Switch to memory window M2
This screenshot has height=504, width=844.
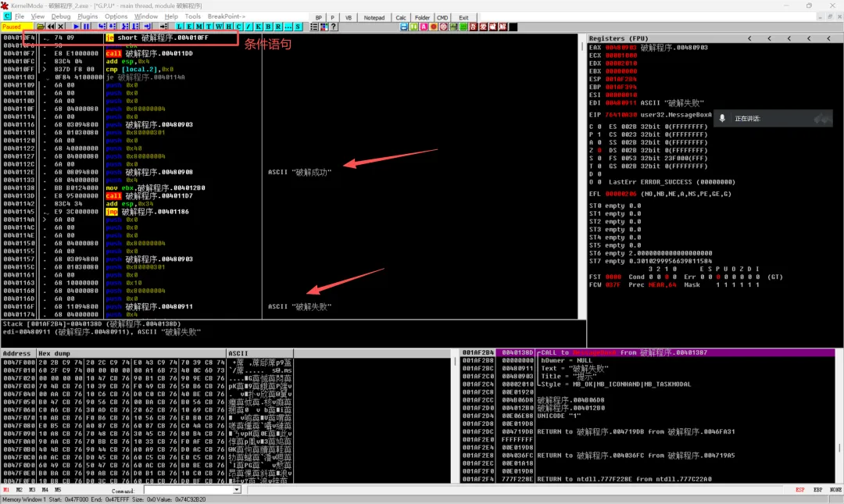20,489
